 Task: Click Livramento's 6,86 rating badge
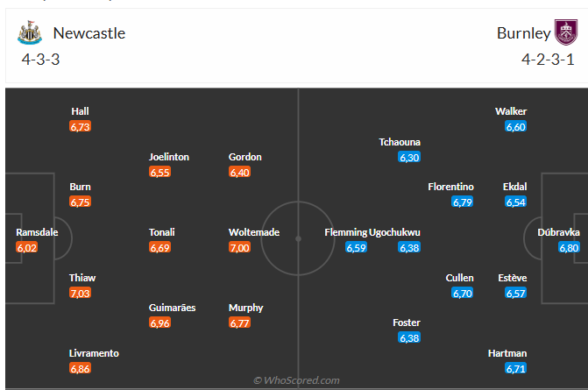pyautogui.click(x=80, y=369)
